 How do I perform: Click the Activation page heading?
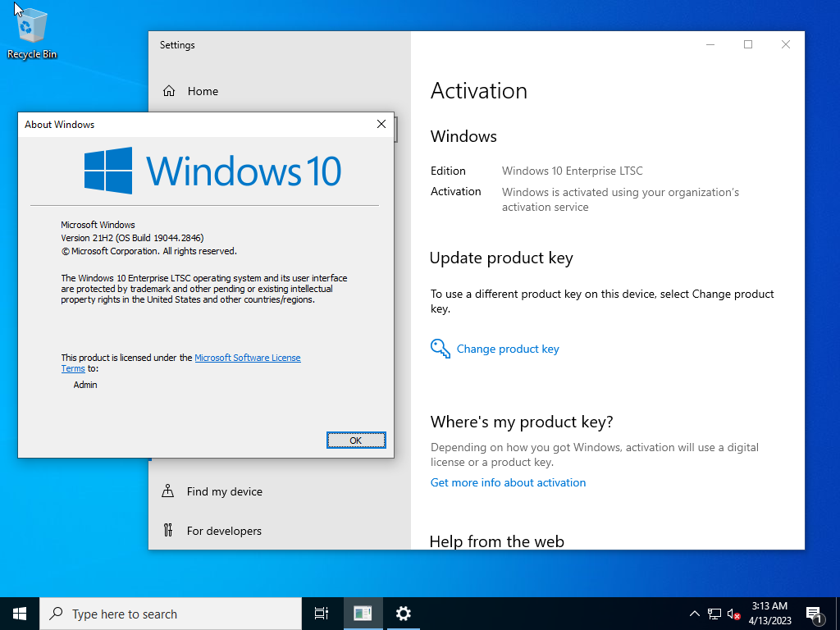click(479, 90)
